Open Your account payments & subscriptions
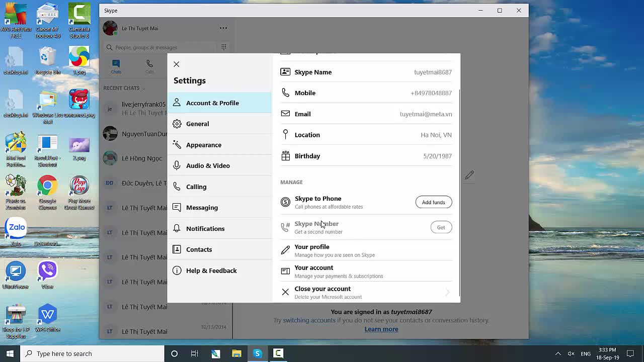Screen dimensions: 644x362 [x=366, y=271]
